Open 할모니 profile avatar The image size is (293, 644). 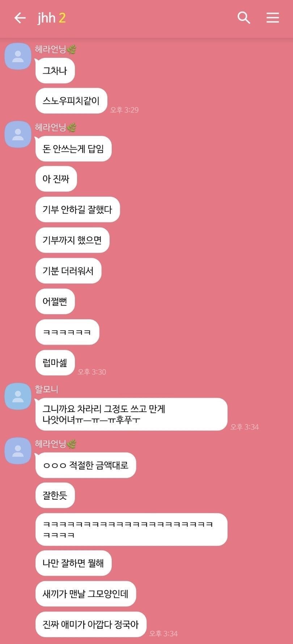[x=18, y=396]
